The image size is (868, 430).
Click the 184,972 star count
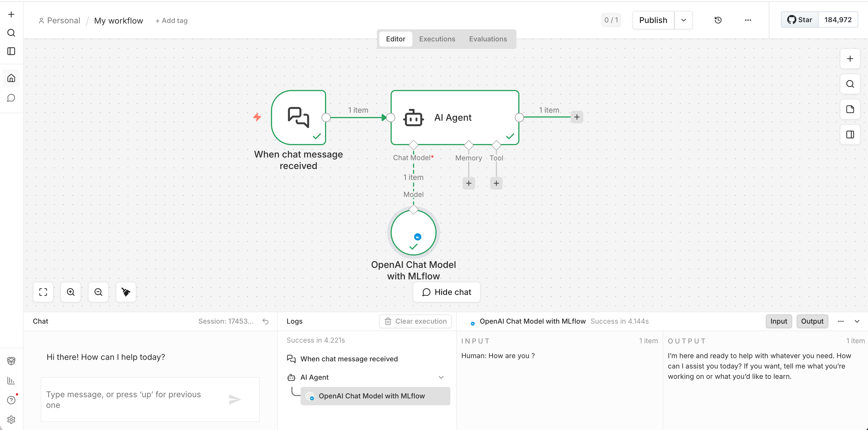click(838, 20)
